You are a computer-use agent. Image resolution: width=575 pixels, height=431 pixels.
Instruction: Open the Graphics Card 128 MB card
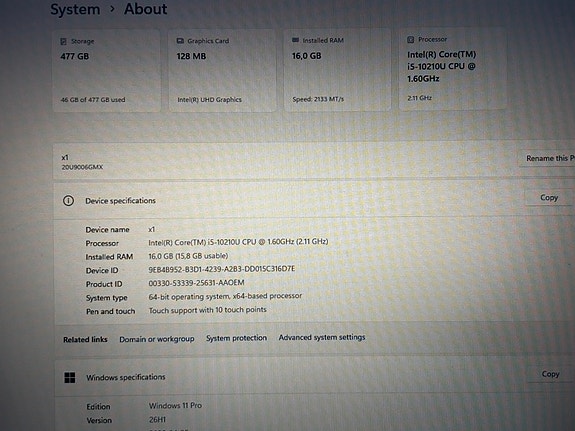[222, 70]
